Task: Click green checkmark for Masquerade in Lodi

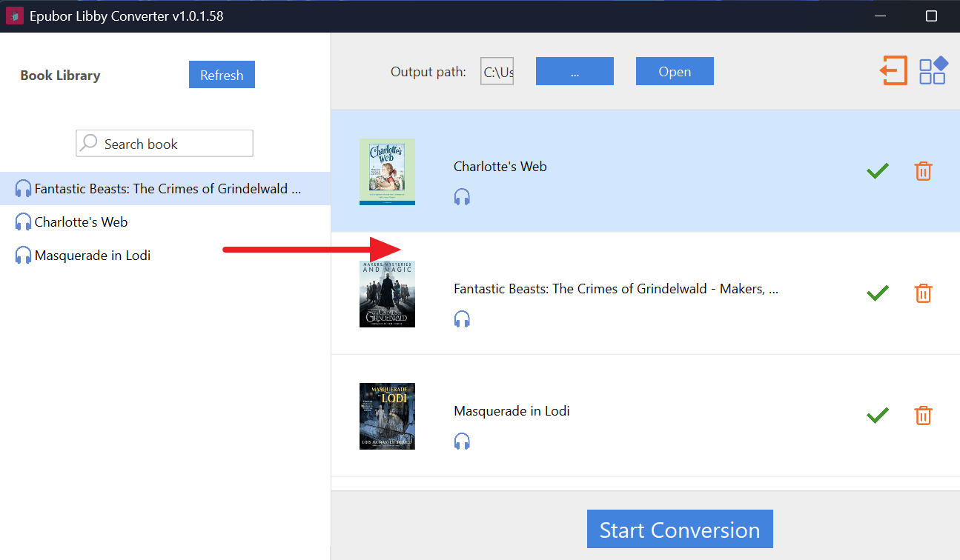Action: pyautogui.click(x=878, y=416)
